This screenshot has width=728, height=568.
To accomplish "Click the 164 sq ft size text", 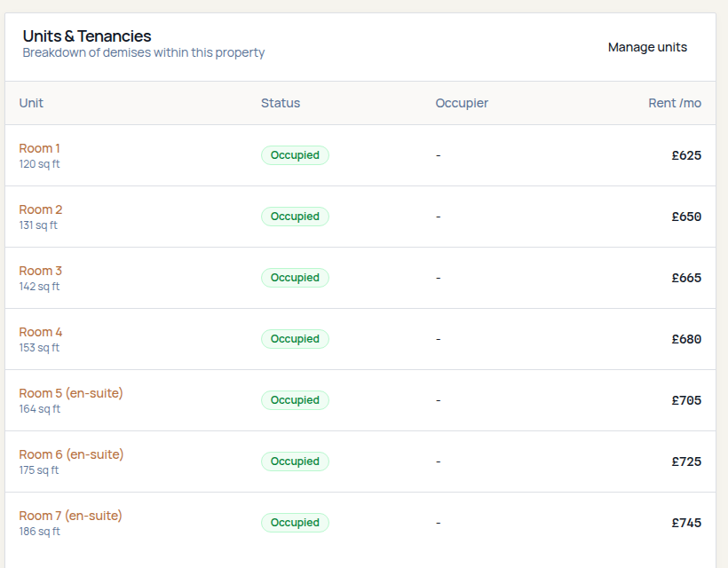I will 40,409.
